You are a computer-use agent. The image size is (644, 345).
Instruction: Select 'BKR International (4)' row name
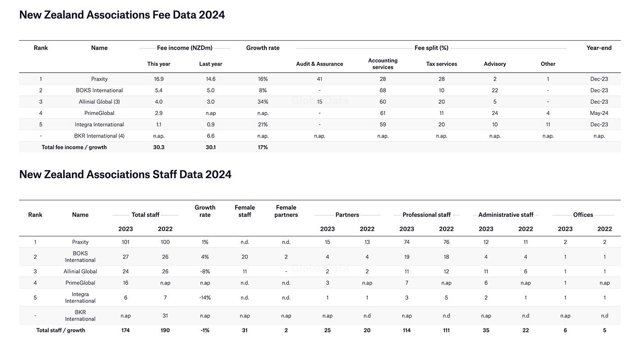pos(99,136)
